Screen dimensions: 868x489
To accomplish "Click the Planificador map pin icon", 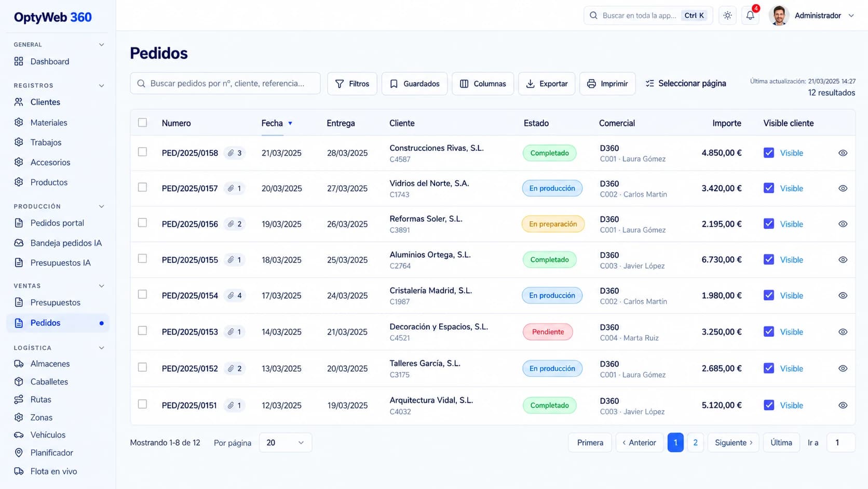I will click(x=19, y=453).
